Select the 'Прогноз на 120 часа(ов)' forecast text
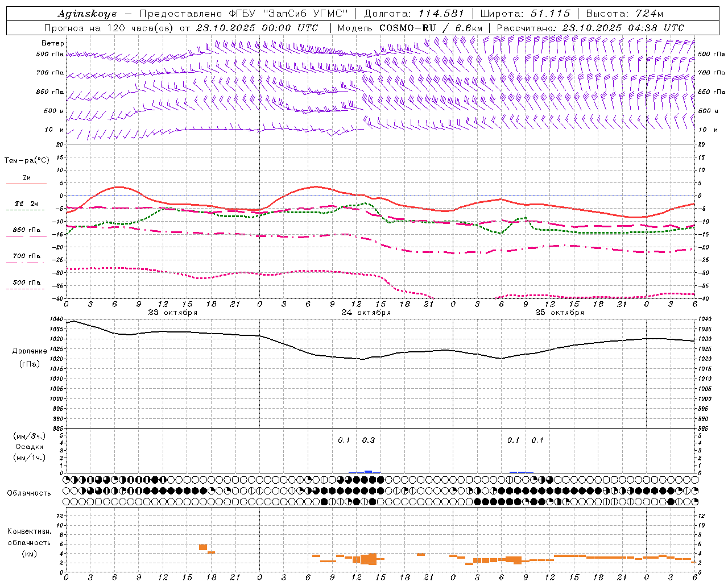 pos(110,28)
